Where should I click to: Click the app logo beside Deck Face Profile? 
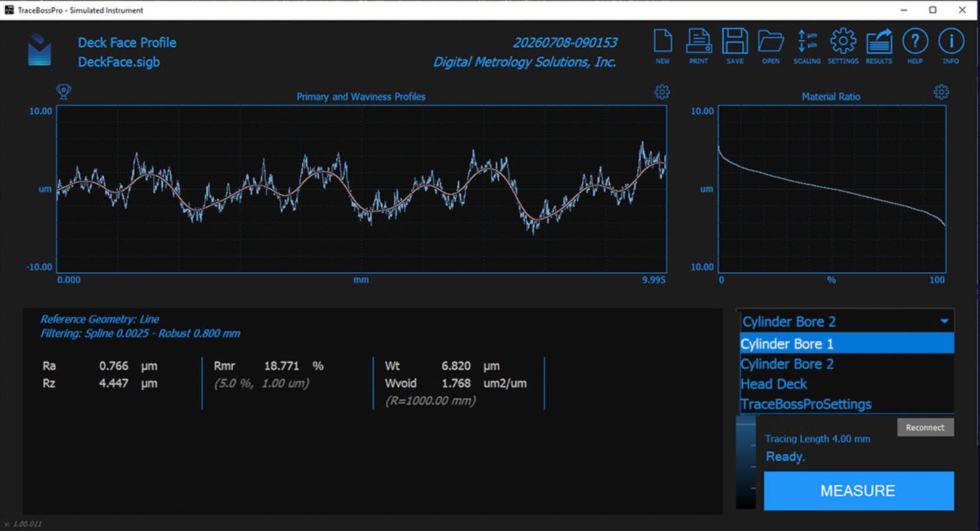(x=40, y=50)
